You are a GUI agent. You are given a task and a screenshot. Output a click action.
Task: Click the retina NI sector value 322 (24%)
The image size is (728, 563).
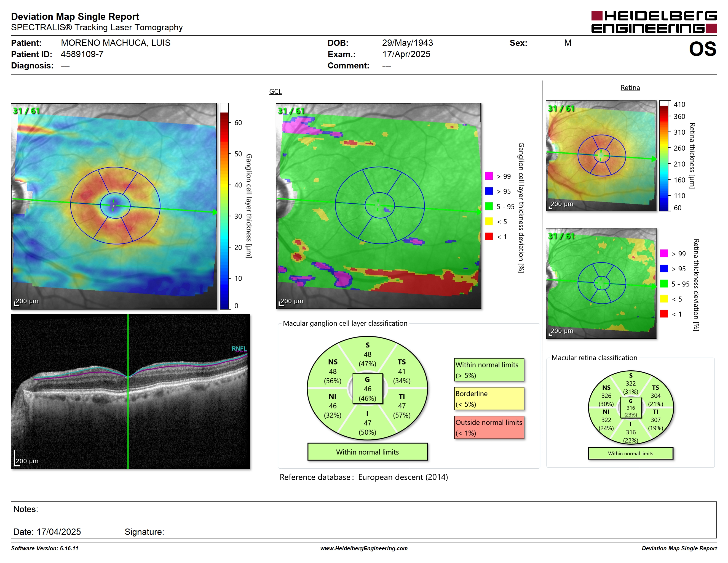click(606, 424)
